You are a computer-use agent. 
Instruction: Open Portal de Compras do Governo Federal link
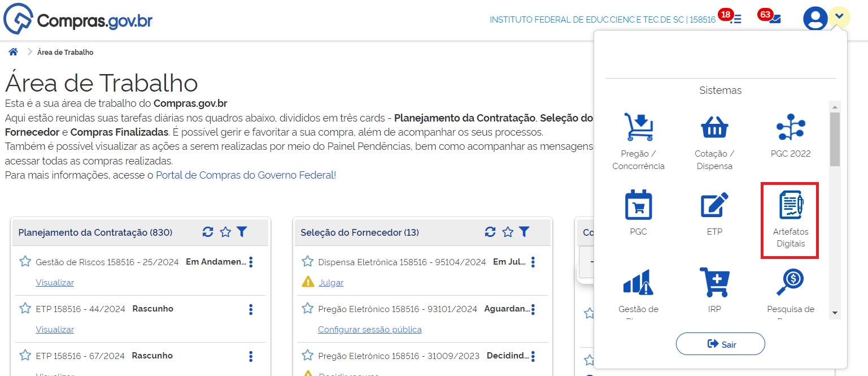point(246,175)
